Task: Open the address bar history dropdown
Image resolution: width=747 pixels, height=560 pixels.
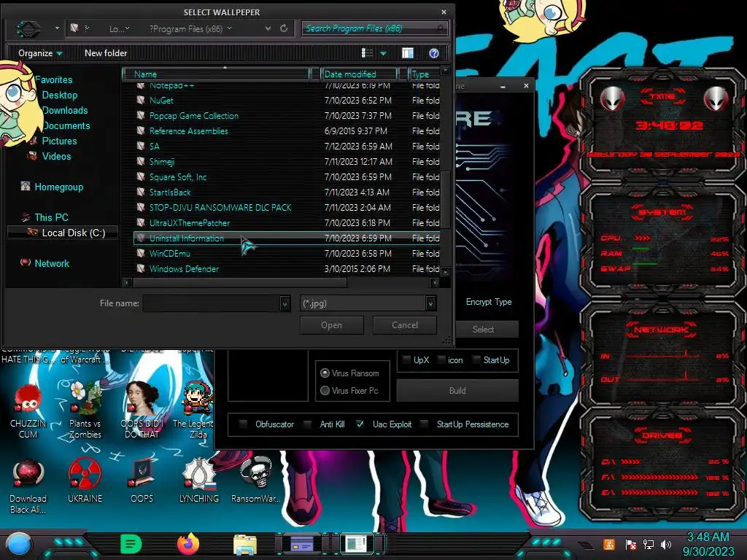Action: point(268,28)
